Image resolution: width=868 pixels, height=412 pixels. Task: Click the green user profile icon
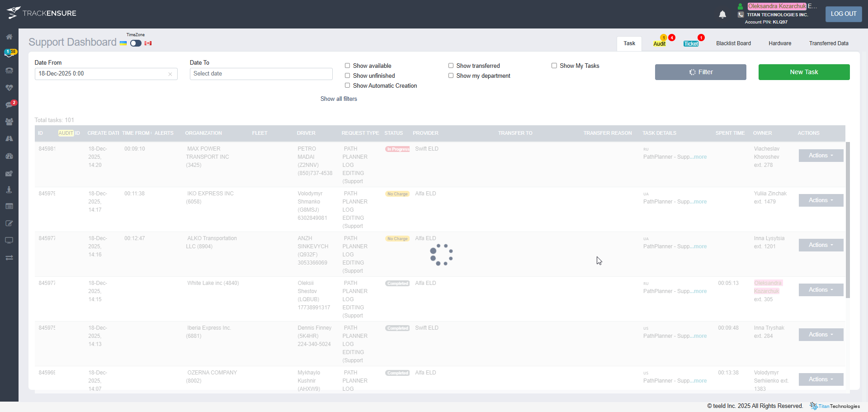(741, 6)
